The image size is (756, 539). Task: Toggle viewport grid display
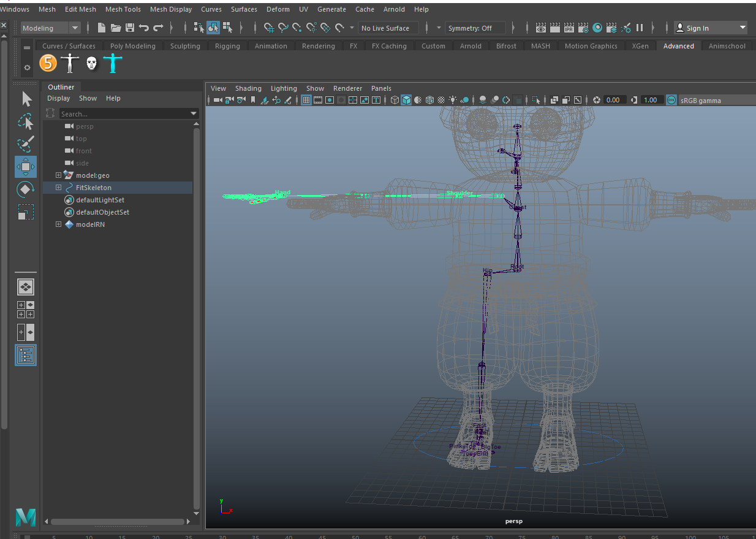point(306,100)
